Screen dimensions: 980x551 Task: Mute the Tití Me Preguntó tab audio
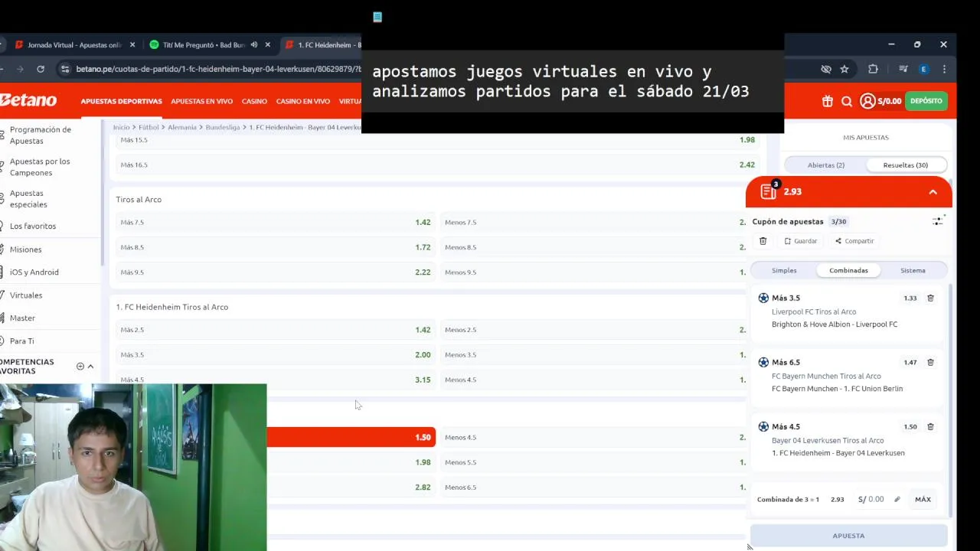point(254,45)
